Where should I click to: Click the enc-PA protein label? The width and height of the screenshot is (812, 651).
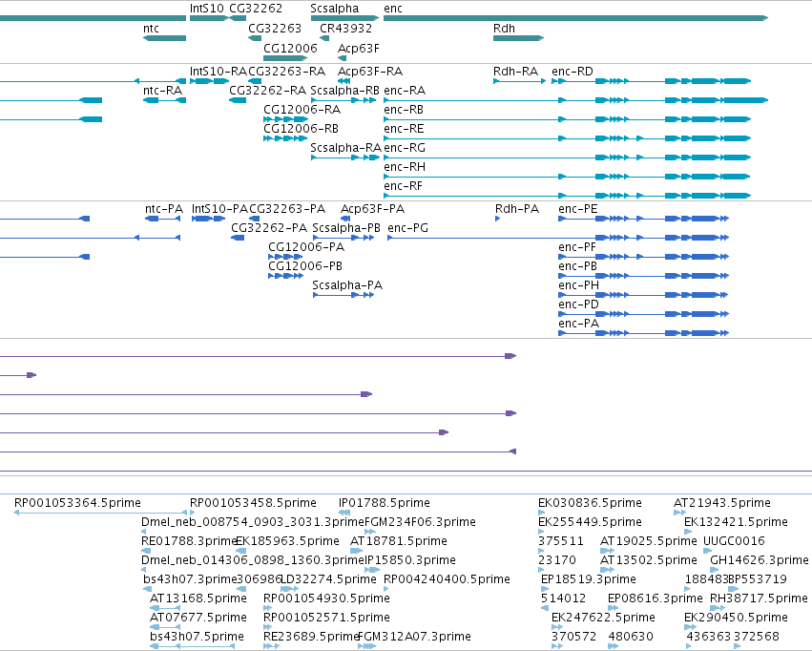point(578,325)
